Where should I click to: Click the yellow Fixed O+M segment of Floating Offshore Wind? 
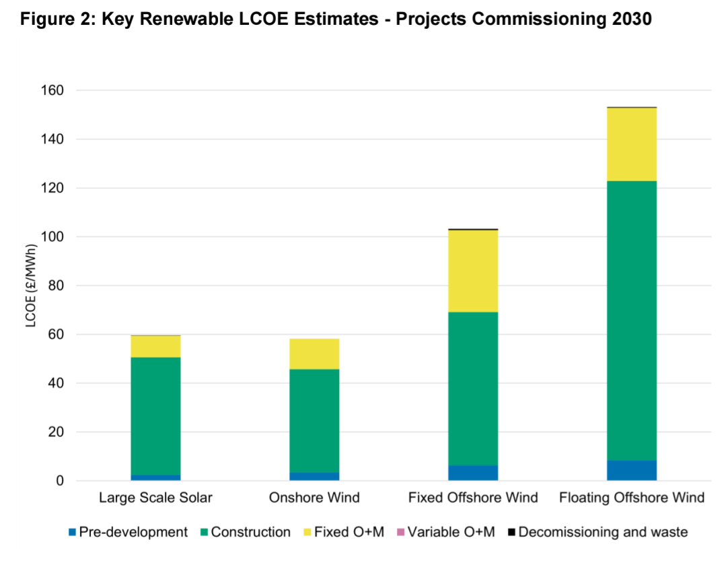pos(632,144)
